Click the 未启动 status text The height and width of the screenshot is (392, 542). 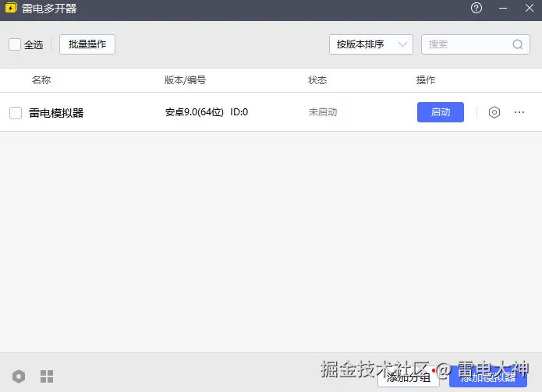click(323, 112)
